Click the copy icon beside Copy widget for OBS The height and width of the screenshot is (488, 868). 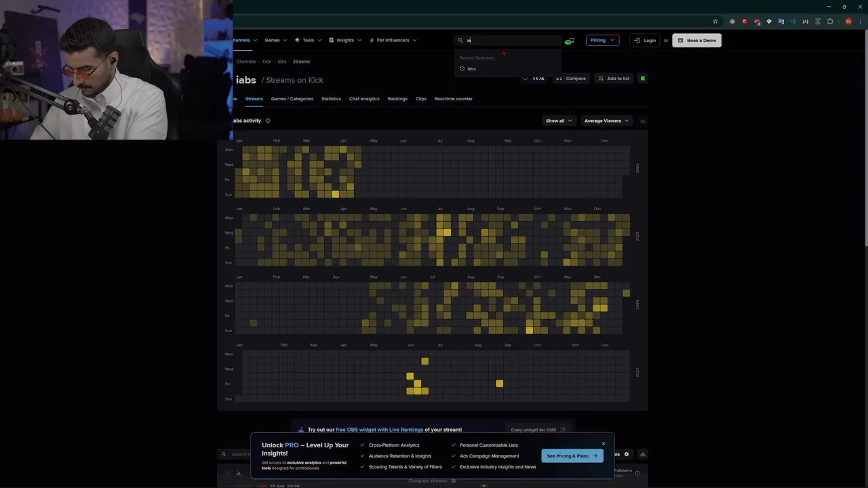(x=563, y=430)
